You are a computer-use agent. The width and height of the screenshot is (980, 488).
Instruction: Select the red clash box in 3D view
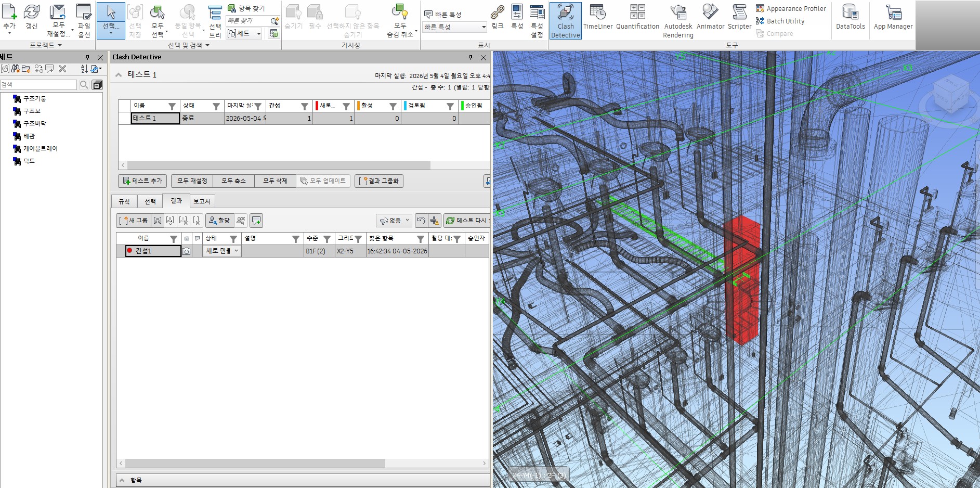pyautogui.click(x=742, y=281)
